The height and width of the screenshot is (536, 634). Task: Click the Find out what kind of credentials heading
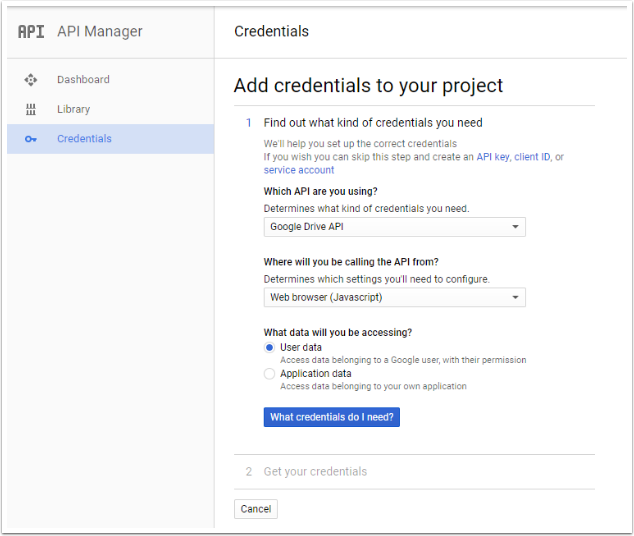pyautogui.click(x=373, y=123)
